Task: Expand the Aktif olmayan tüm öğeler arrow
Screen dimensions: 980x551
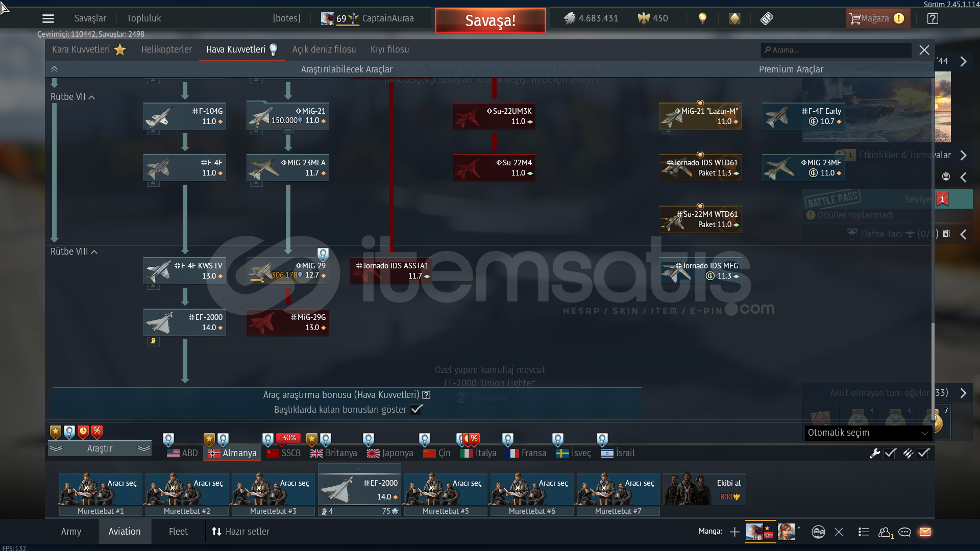Action: pos(963,393)
